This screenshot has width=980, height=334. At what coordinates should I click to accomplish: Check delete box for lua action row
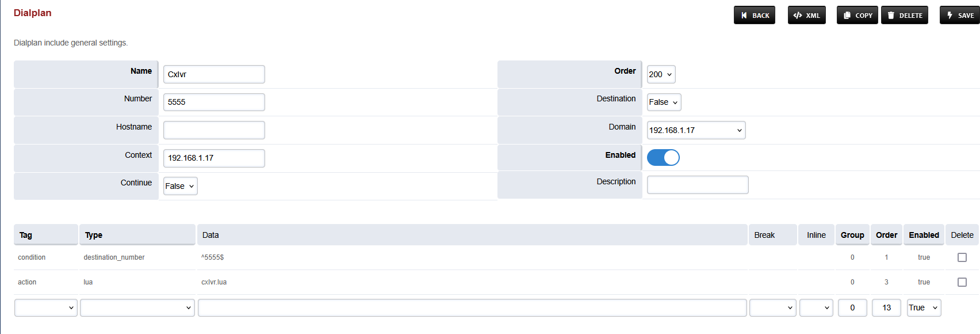pyautogui.click(x=962, y=282)
